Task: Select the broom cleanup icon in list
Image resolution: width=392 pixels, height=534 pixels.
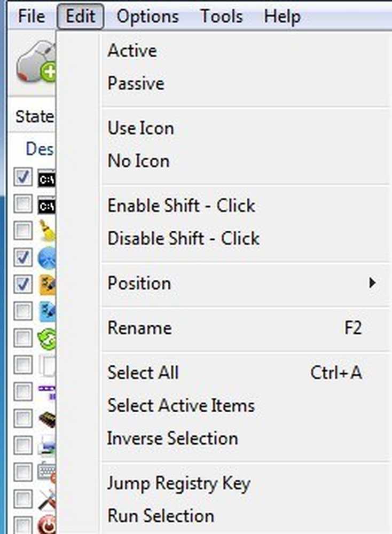Action: point(47,230)
